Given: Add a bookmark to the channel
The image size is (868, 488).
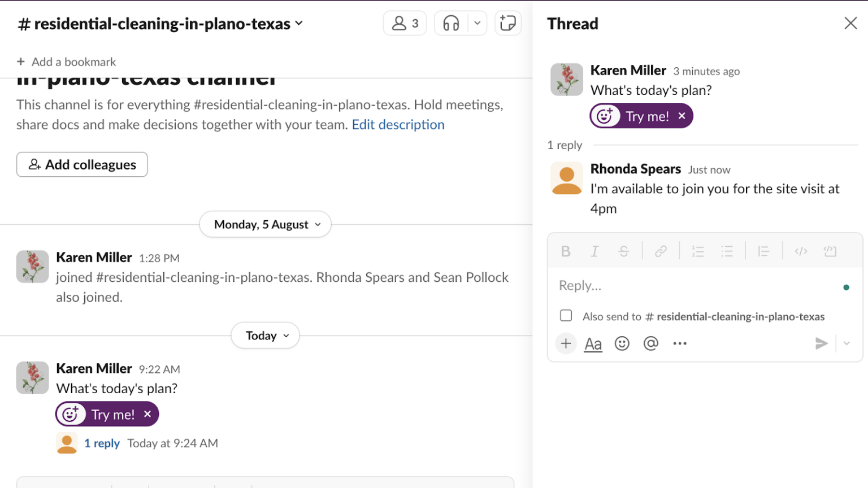Looking at the screenshot, I should 66,62.
